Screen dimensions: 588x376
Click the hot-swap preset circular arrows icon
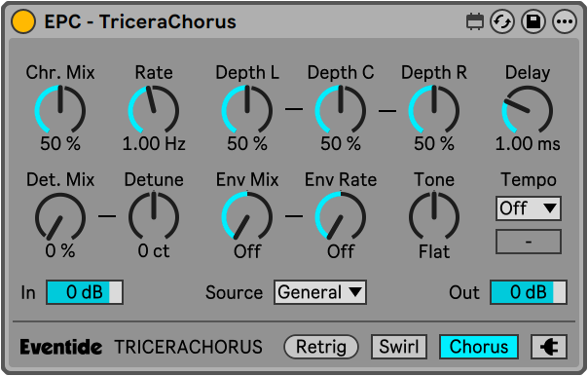coord(502,21)
